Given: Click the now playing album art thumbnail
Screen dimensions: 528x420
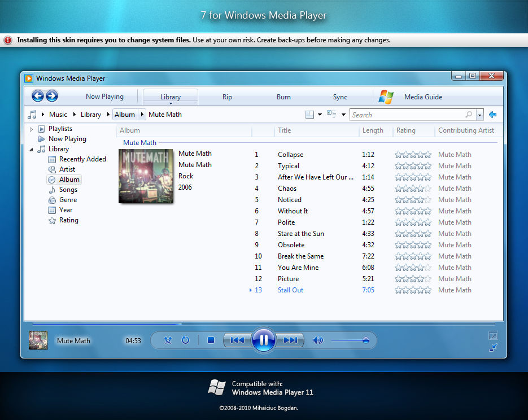Looking at the screenshot, I should point(38,340).
